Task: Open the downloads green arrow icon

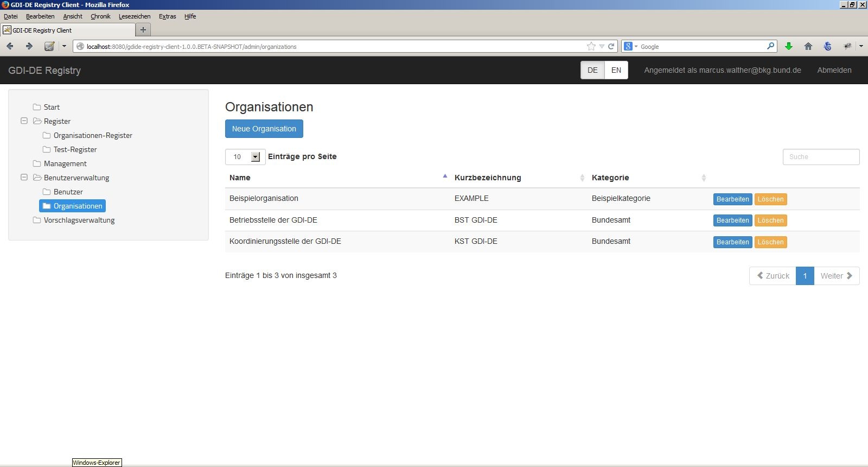Action: click(789, 46)
